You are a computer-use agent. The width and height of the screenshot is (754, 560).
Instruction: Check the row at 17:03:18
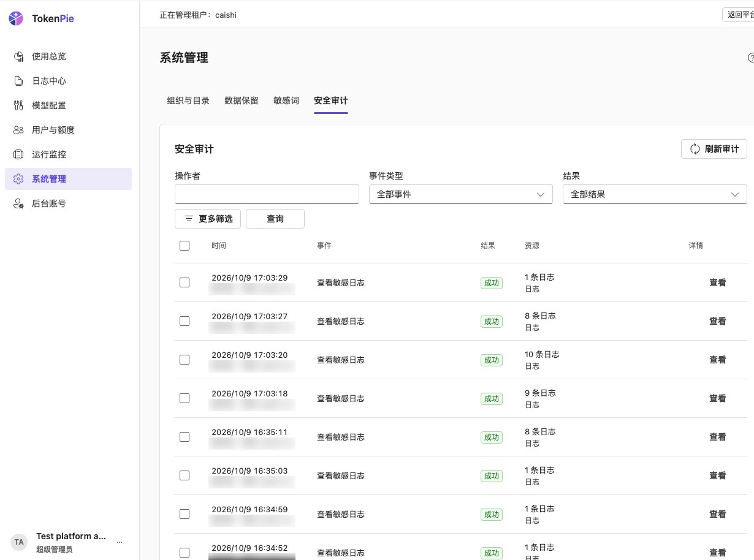[x=185, y=398]
